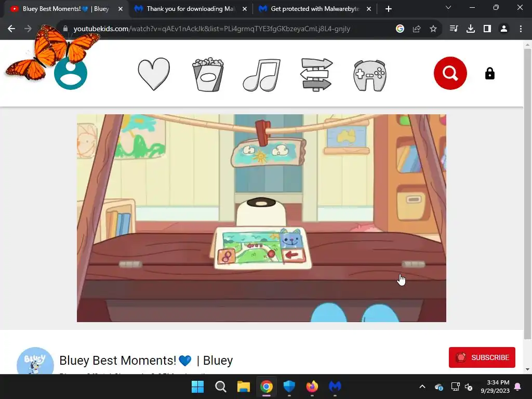Open Chrome three-dot menu
This screenshot has width=532, height=399.
[521, 29]
